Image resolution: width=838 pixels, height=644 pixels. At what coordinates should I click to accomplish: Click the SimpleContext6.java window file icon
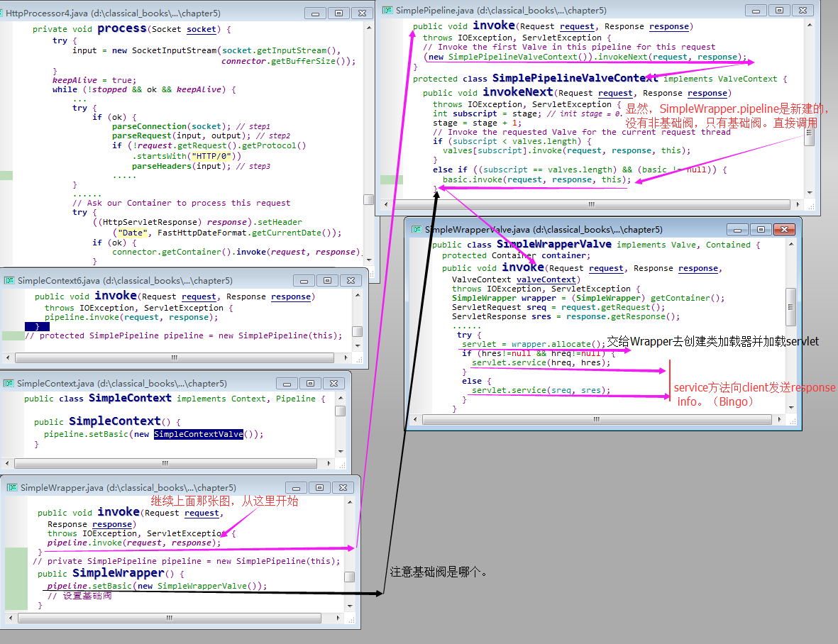pyautogui.click(x=9, y=280)
